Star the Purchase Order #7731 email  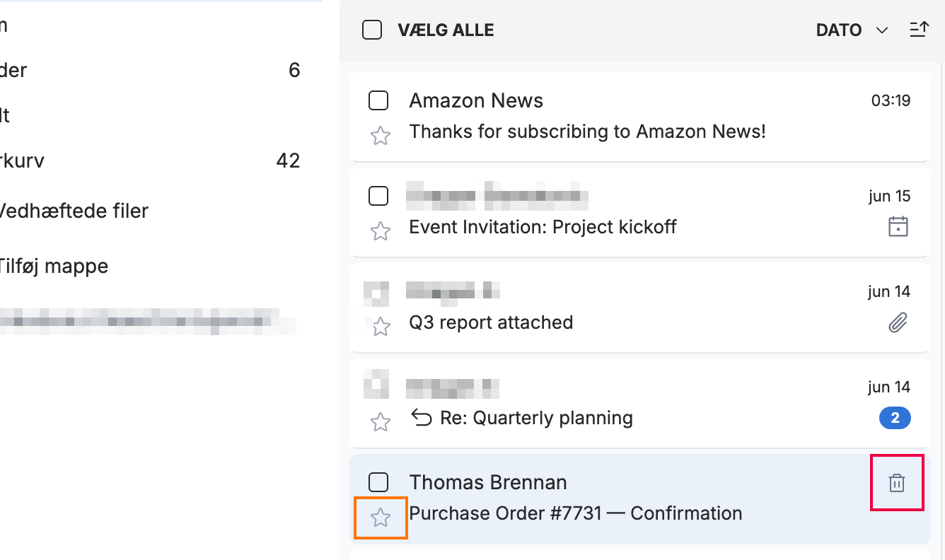pyautogui.click(x=381, y=518)
